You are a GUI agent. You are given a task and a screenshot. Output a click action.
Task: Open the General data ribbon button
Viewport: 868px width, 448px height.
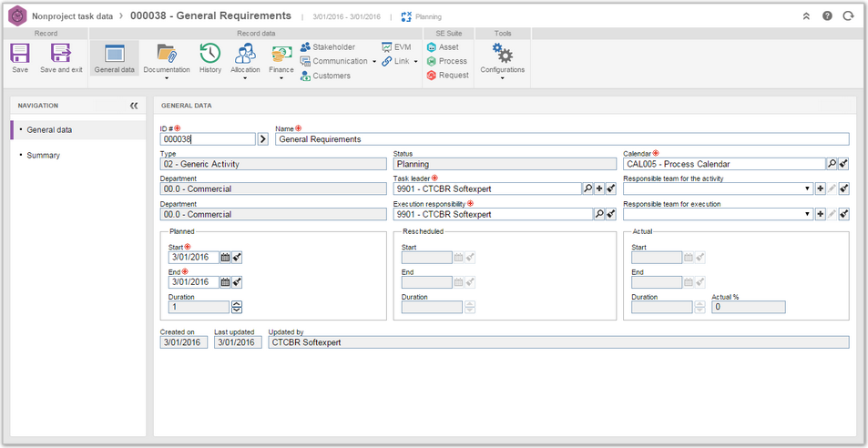114,58
